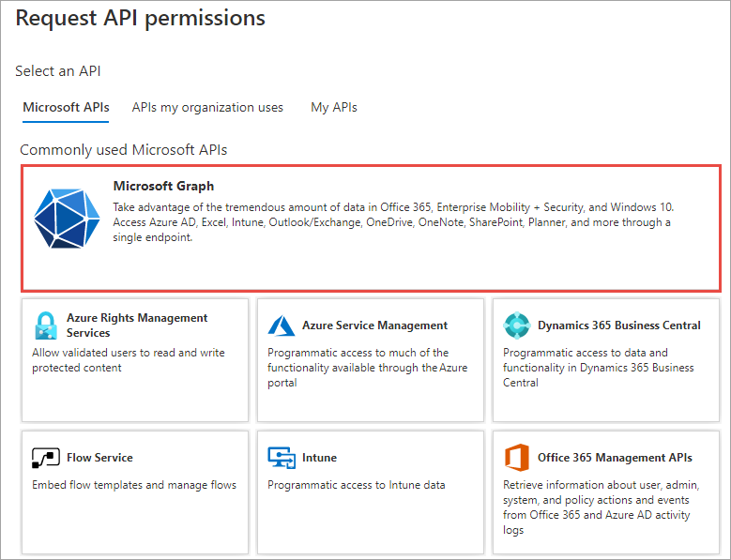Click 'Retrieve information about user, admin' description
The height and width of the screenshot is (560, 731).
click(602, 507)
